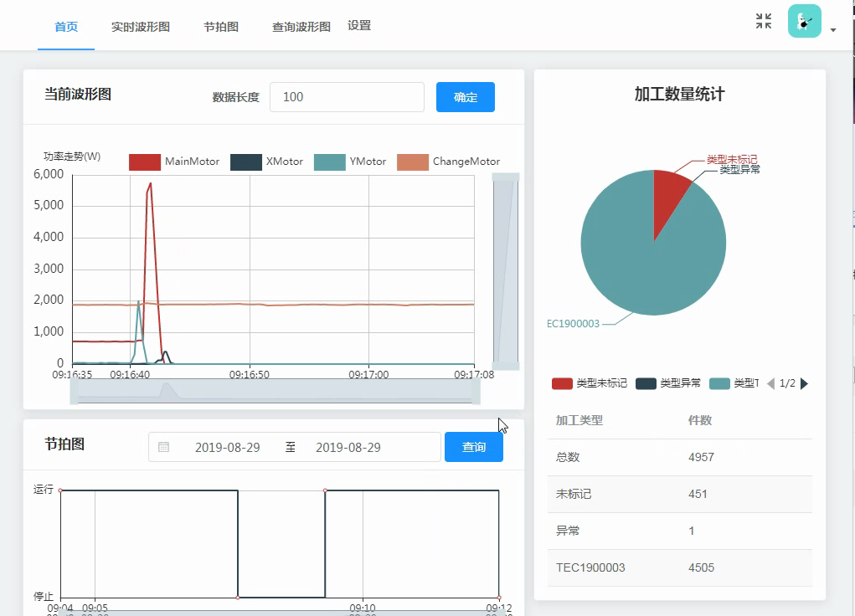
Task: Click the 加工类型 column header
Action: tap(579, 420)
